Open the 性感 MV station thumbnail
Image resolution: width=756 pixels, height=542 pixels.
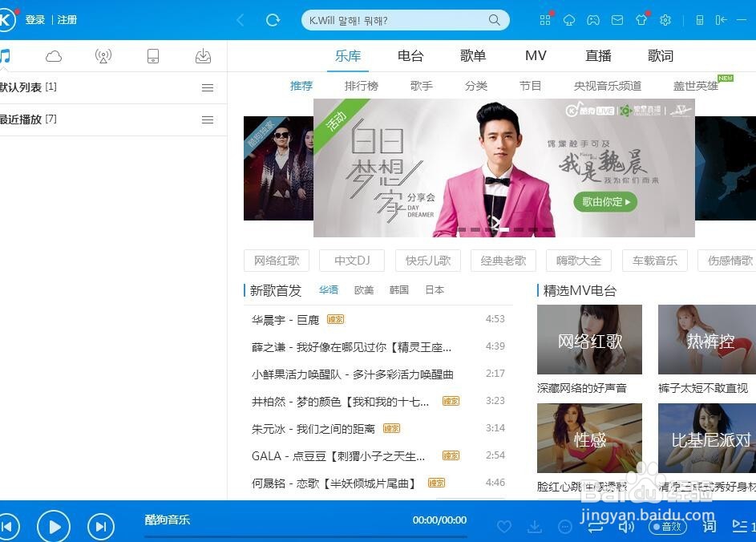[x=589, y=439]
